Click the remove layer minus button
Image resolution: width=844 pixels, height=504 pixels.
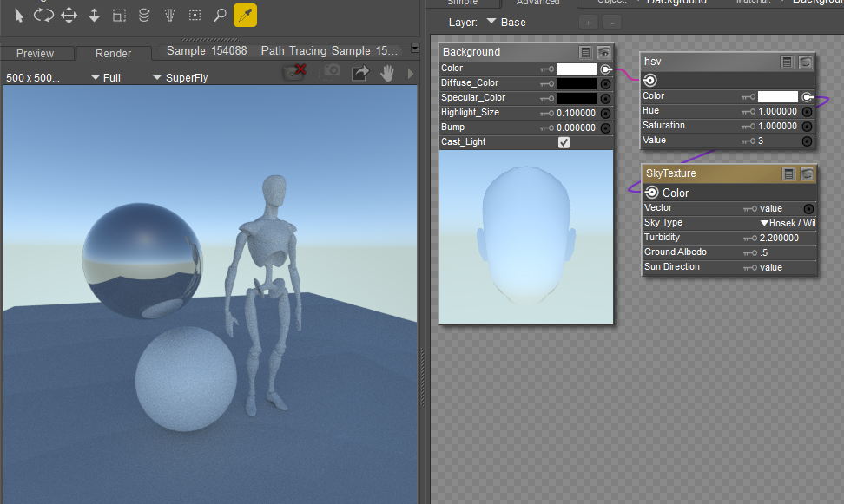pyautogui.click(x=612, y=23)
